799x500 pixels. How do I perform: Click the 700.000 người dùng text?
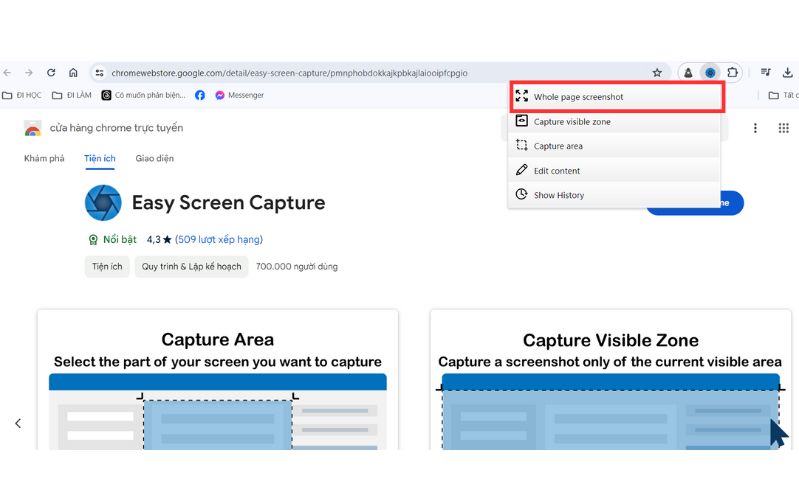pos(297,267)
